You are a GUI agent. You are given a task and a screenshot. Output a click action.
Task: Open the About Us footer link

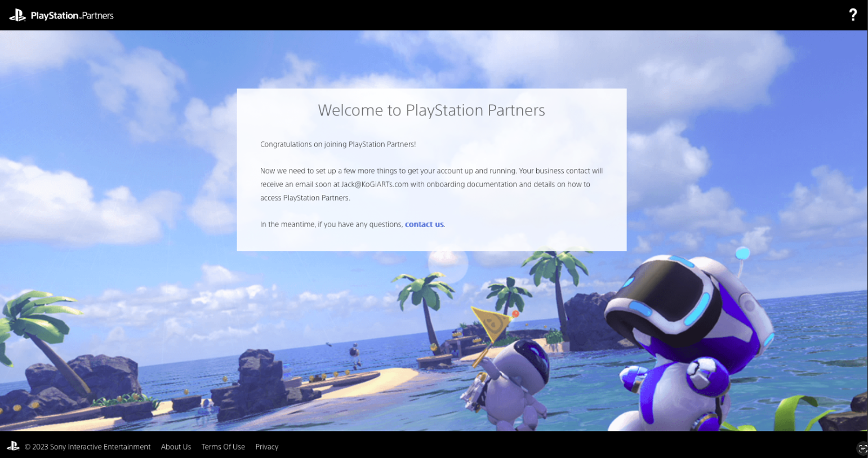coord(176,447)
